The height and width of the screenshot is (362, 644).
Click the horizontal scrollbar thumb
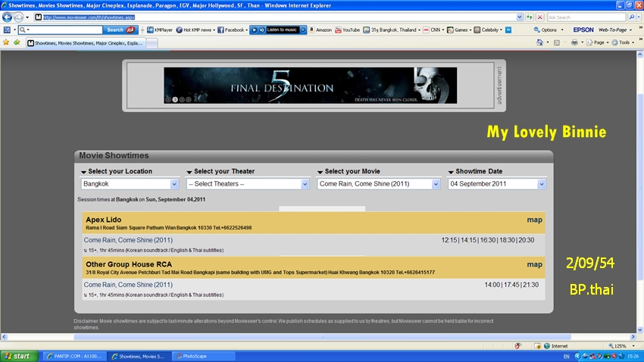322,337
